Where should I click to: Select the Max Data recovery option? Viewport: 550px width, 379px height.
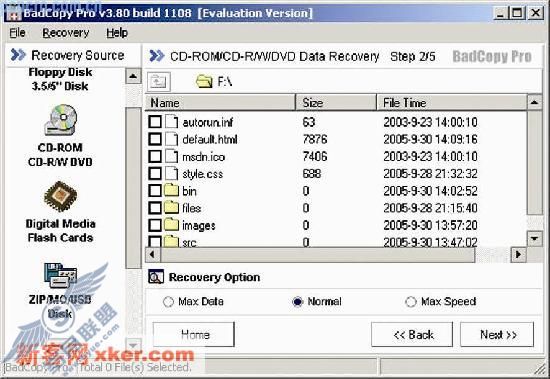[168, 302]
